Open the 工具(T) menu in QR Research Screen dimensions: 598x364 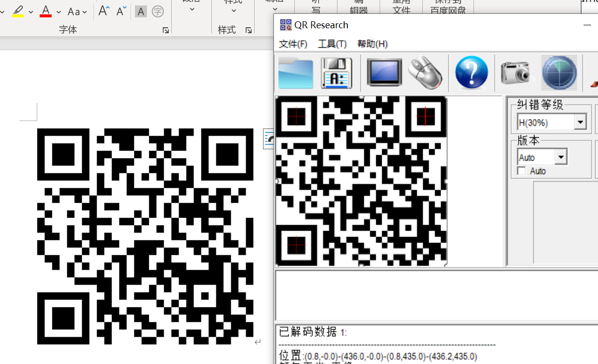coord(332,44)
